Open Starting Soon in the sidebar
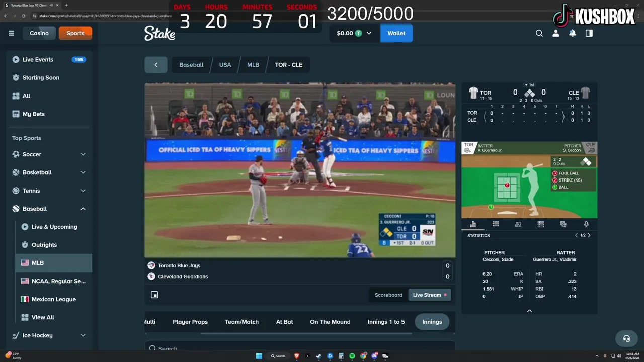The width and height of the screenshot is (644, 362). coord(49,77)
